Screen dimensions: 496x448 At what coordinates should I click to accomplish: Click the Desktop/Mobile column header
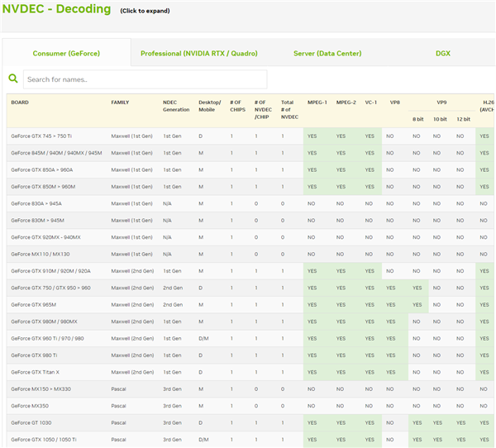pos(209,106)
